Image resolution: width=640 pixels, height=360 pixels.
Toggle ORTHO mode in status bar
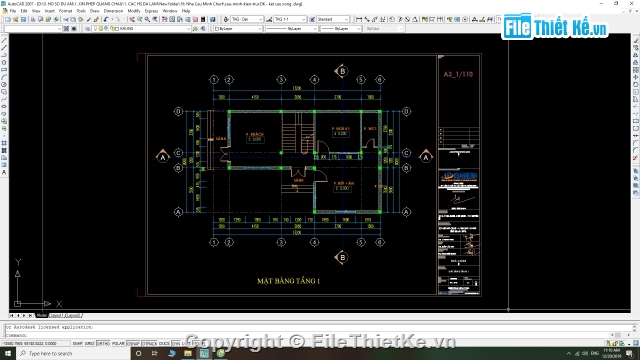pyautogui.click(x=103, y=344)
